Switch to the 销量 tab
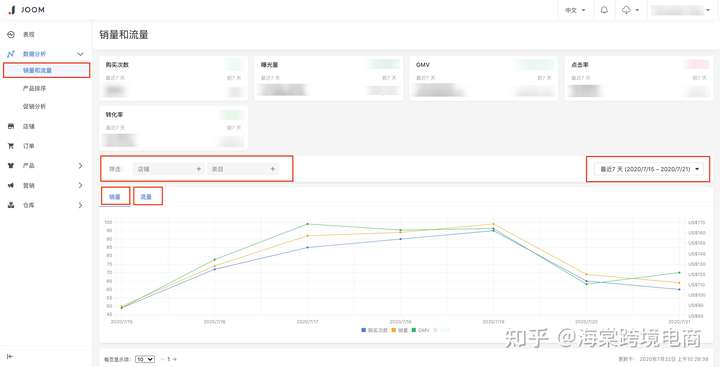 click(115, 197)
